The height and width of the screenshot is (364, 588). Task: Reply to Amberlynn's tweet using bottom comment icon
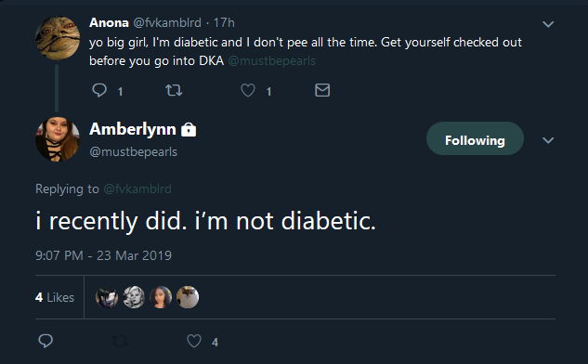pos(46,341)
